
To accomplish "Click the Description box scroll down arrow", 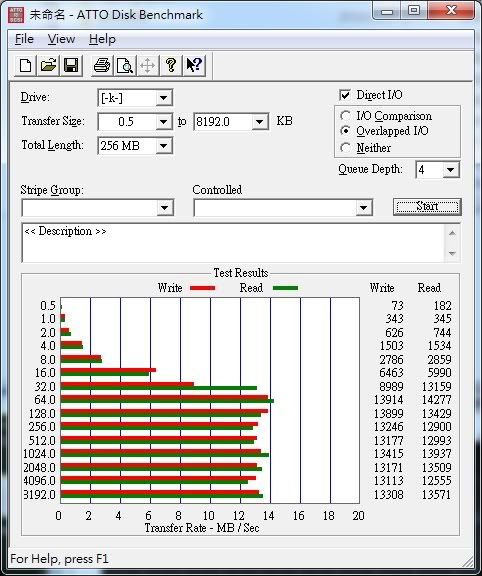I will [452, 253].
